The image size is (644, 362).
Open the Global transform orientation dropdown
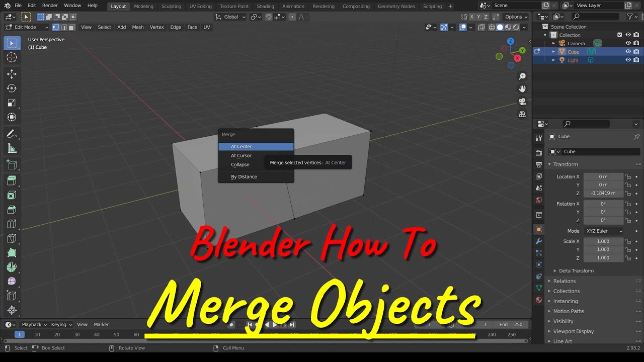click(x=230, y=17)
